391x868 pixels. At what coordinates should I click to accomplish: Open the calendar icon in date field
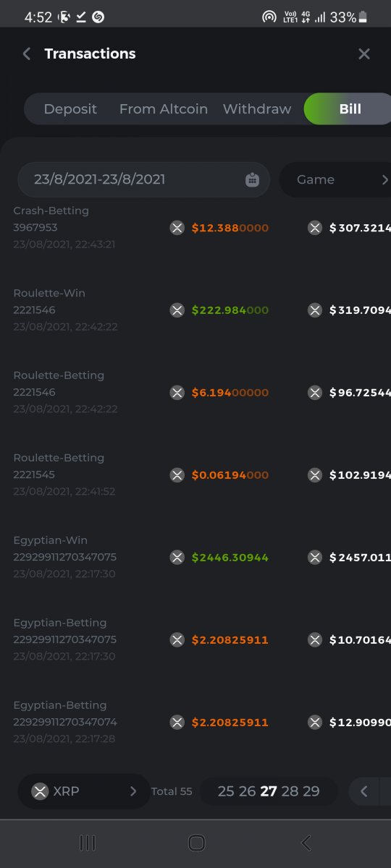click(252, 179)
